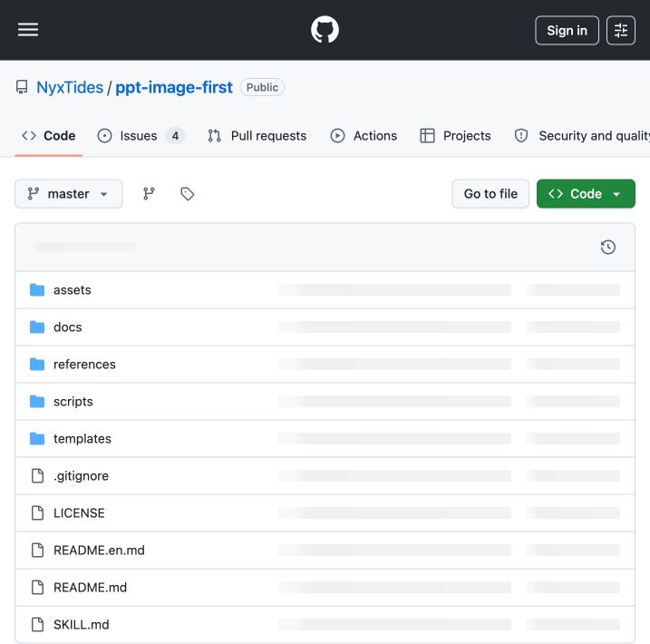650x644 pixels.
Task: Open appearance settings sliders icon
Action: 621,30
